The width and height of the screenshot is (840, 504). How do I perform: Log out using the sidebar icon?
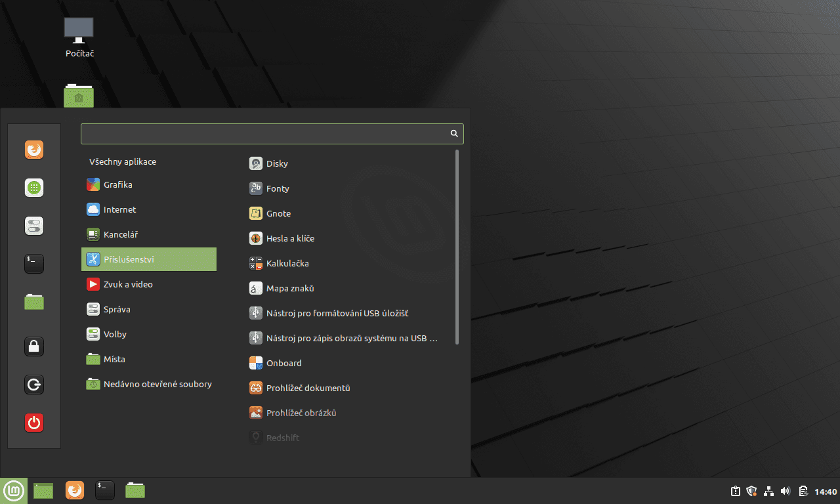pyautogui.click(x=33, y=385)
